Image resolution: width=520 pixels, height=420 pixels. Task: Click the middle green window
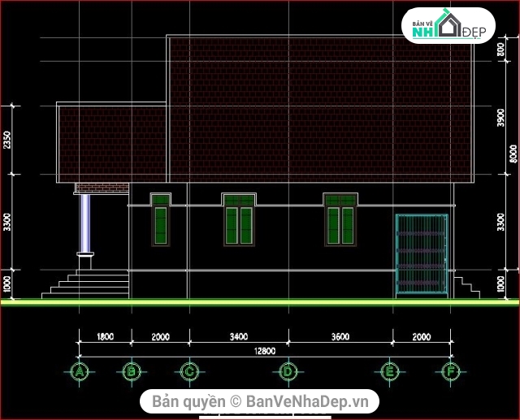239,219
